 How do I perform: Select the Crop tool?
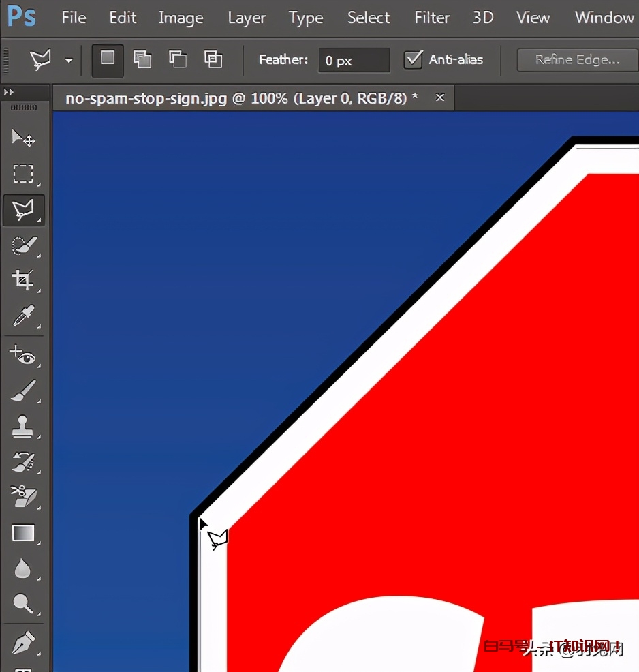point(23,280)
